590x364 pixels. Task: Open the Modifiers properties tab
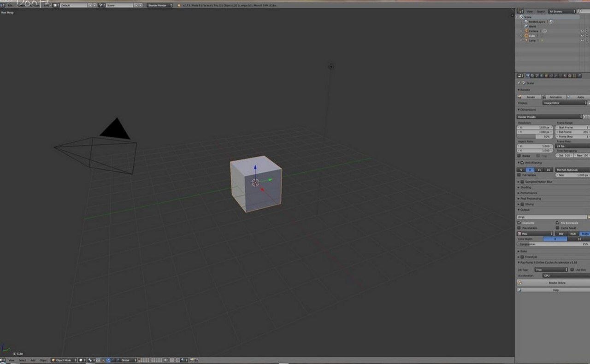555,76
